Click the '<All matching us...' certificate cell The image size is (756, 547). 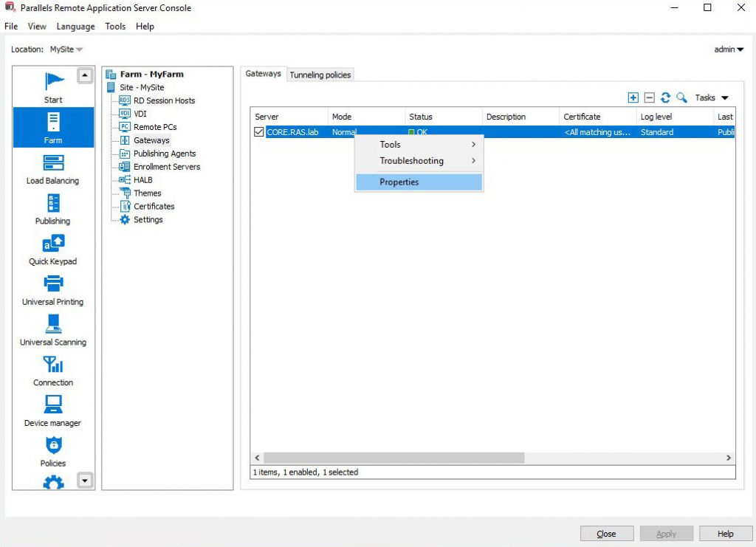coord(597,132)
